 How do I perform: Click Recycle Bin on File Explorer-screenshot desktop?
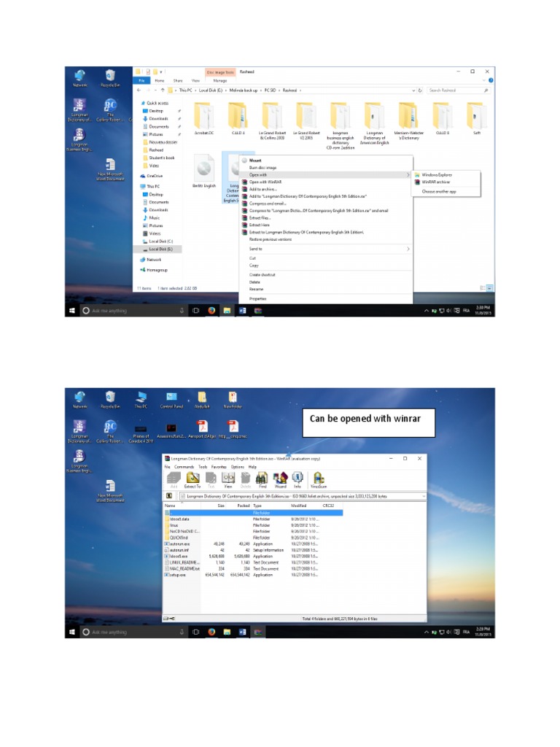point(110,79)
